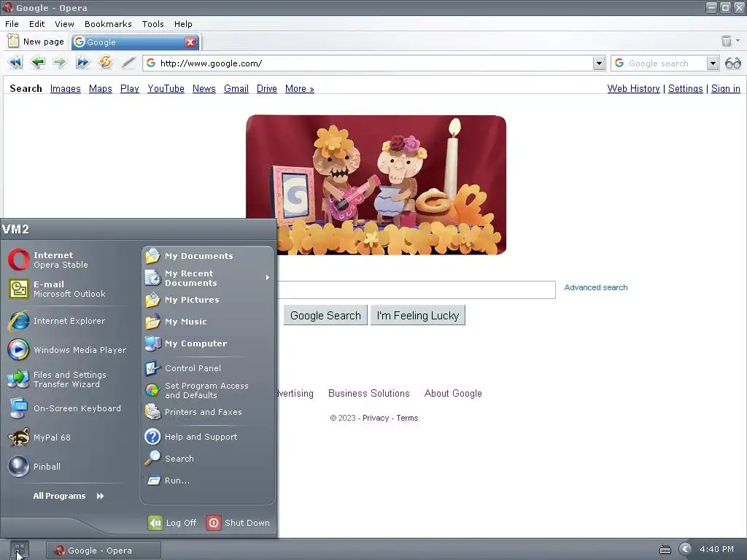Go forward with the green Forward arrow
The height and width of the screenshot is (560, 747).
pyautogui.click(x=60, y=63)
